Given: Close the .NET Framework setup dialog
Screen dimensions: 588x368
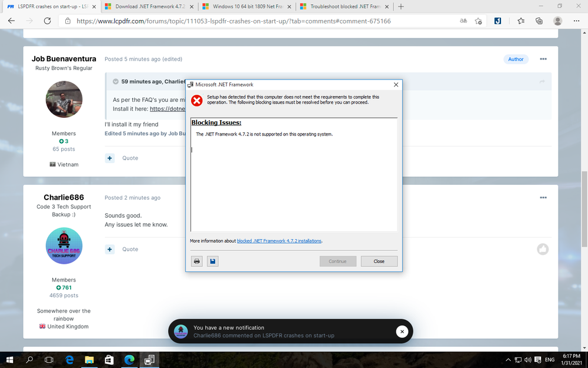Looking at the screenshot, I should click(379, 261).
